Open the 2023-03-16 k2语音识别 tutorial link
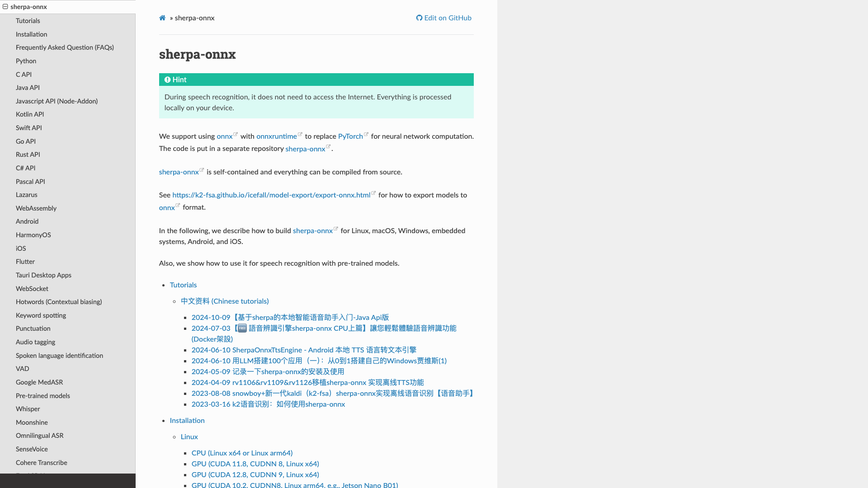 (268, 404)
